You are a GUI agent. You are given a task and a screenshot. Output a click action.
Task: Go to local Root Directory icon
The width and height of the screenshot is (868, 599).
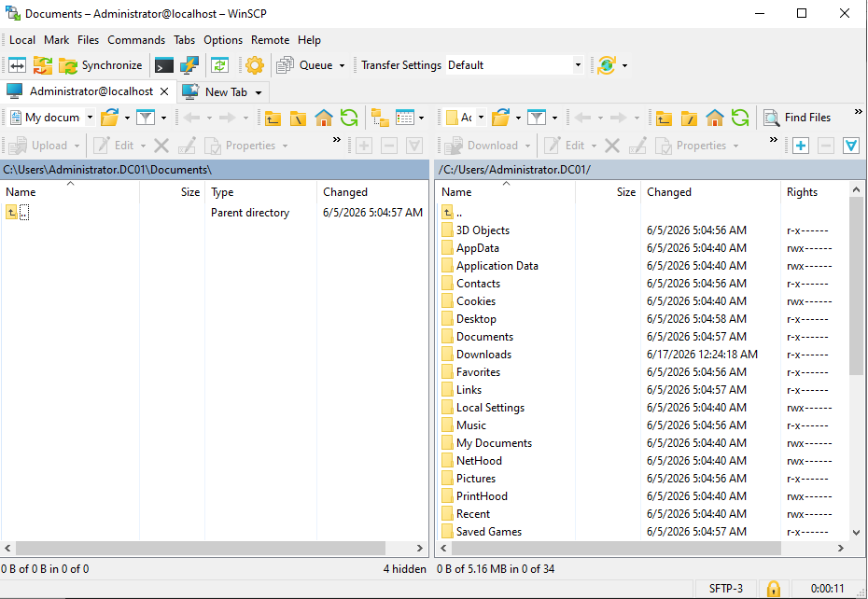pos(298,118)
